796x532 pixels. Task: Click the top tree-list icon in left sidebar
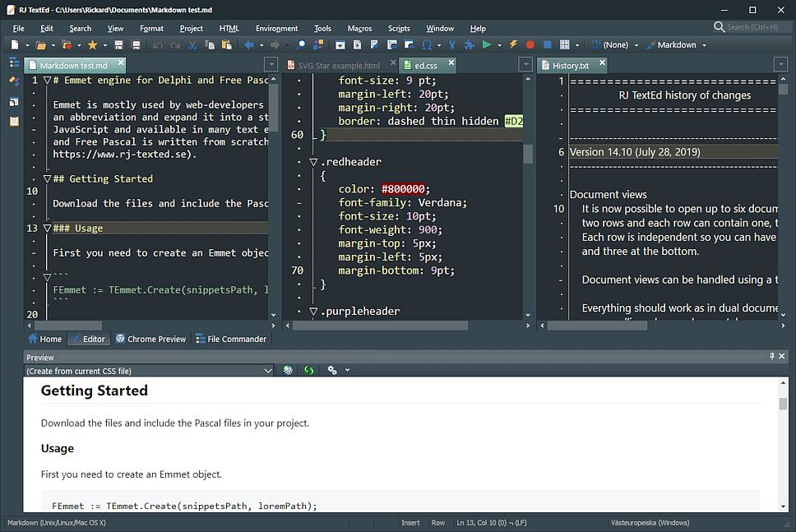click(x=14, y=63)
